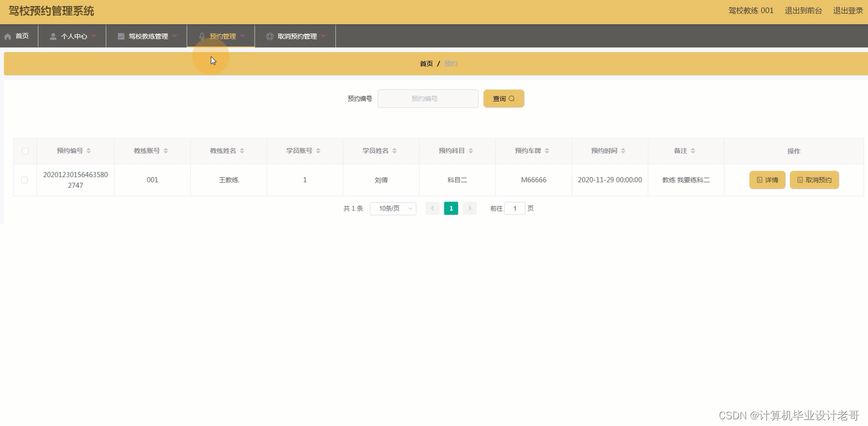Image resolution: width=868 pixels, height=426 pixels.
Task: Click the 科目二 subject cell
Action: (x=457, y=180)
